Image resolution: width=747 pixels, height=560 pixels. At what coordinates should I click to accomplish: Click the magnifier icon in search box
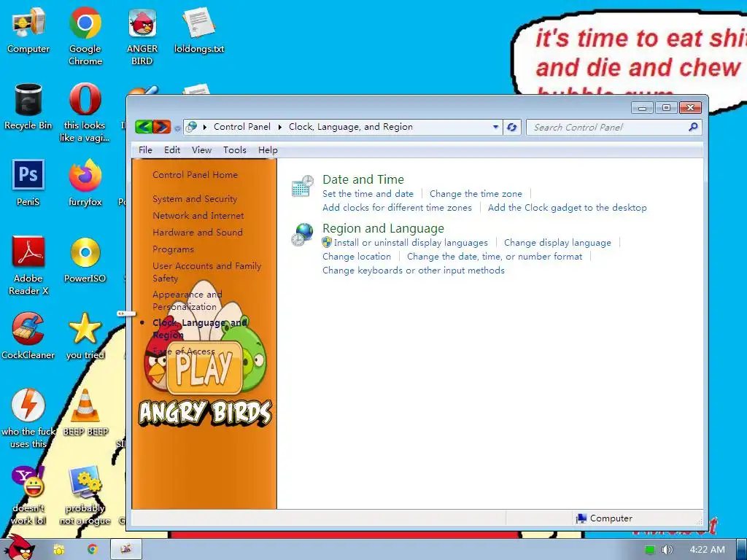click(x=693, y=127)
